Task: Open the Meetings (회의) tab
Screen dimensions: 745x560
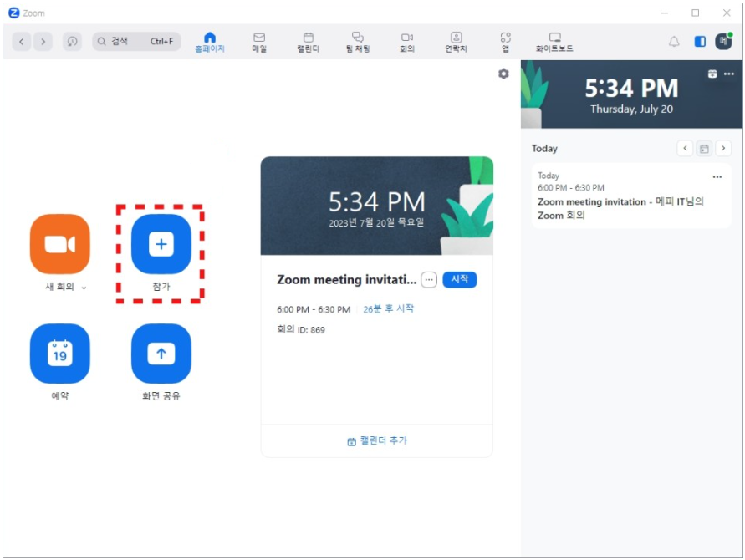Action: click(x=407, y=43)
